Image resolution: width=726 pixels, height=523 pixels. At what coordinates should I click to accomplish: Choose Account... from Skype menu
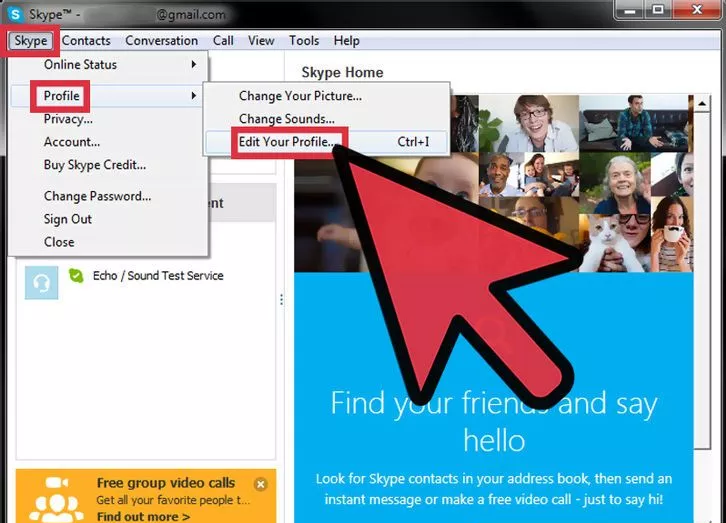tap(108, 142)
